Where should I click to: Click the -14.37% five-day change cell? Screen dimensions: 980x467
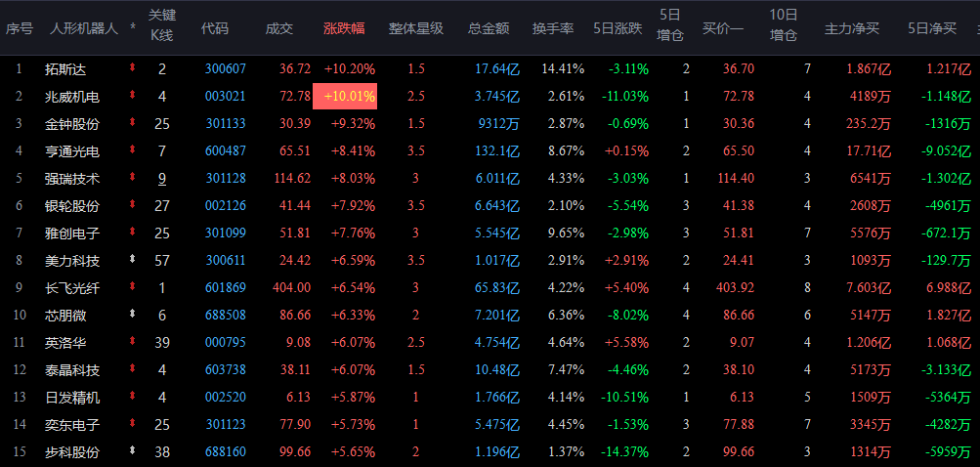pyautogui.click(x=624, y=452)
